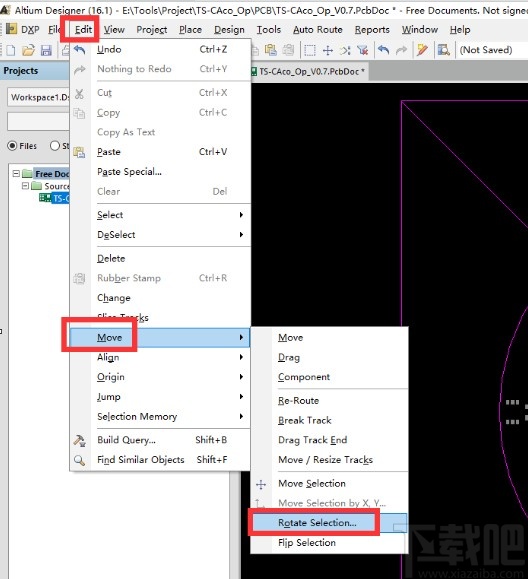
Task: Open the (Not Saved) dropdown box
Action: (492, 50)
